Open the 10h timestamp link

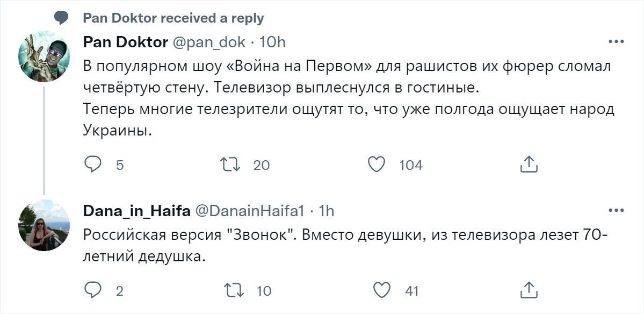point(272,42)
